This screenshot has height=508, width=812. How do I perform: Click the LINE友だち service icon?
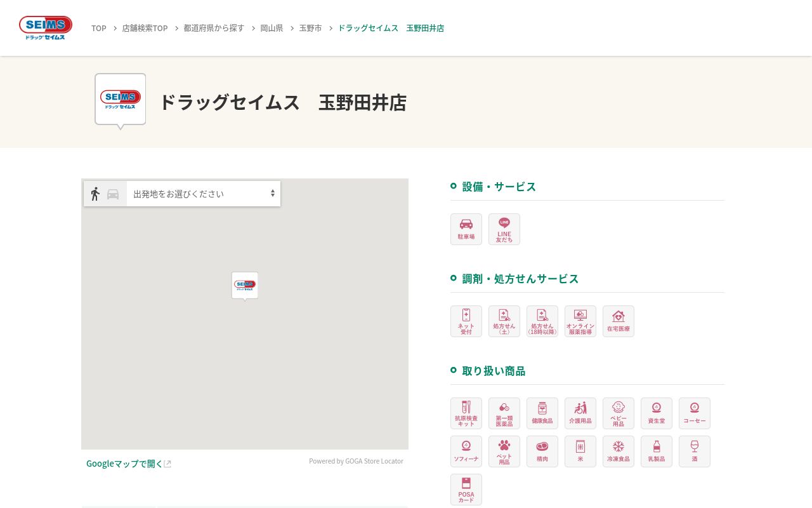coord(504,229)
